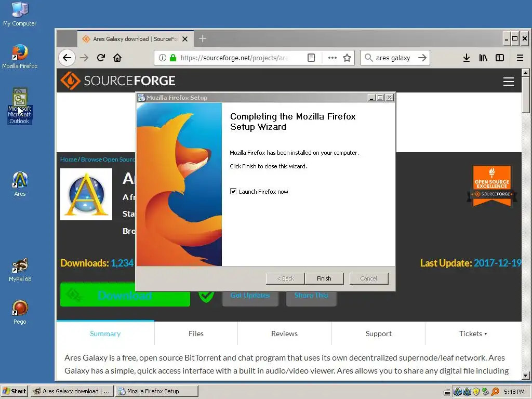
Task: Click the orange magnifier tray icon
Action: (x=495, y=392)
